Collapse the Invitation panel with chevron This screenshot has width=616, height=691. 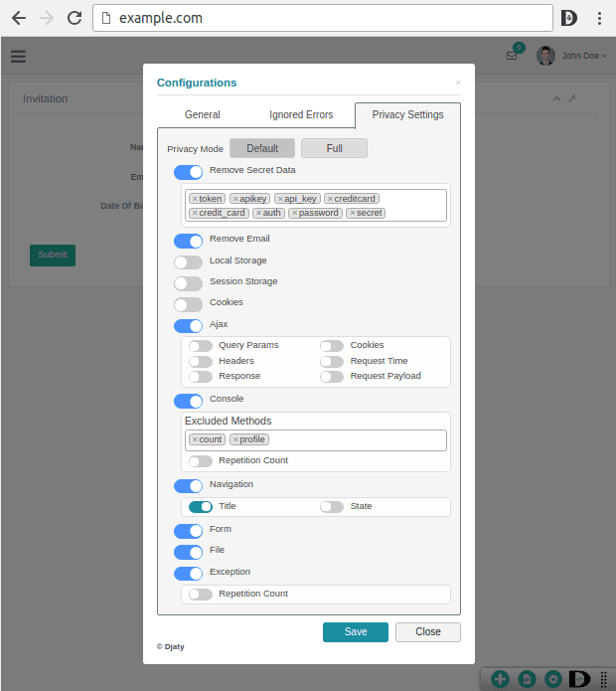pyautogui.click(x=556, y=98)
